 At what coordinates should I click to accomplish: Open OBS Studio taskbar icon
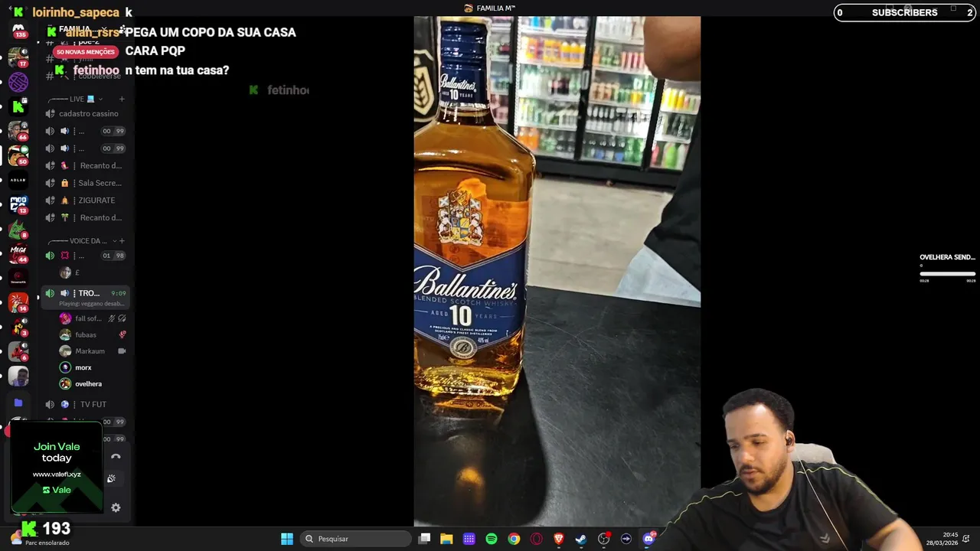pyautogui.click(x=604, y=539)
